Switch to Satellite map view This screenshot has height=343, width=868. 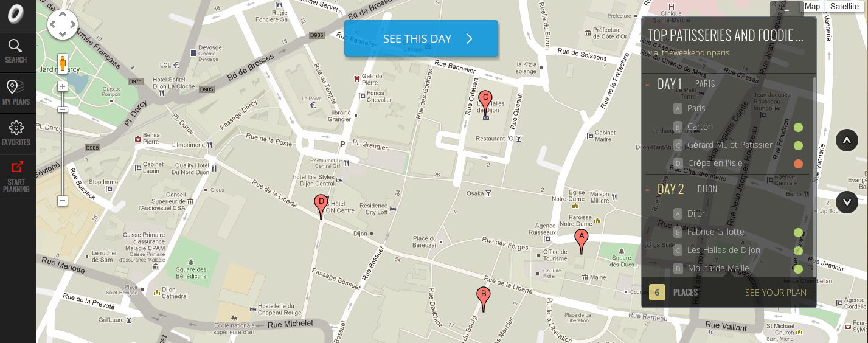click(845, 7)
